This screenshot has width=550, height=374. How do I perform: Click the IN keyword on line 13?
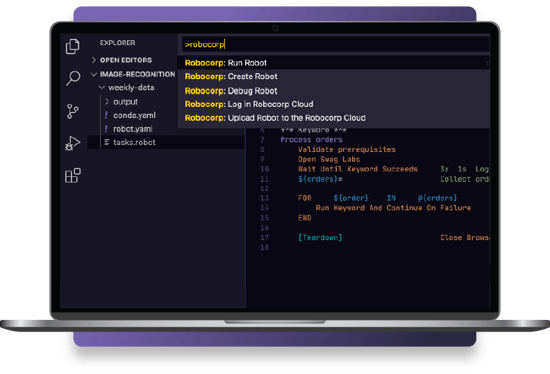[x=391, y=198]
